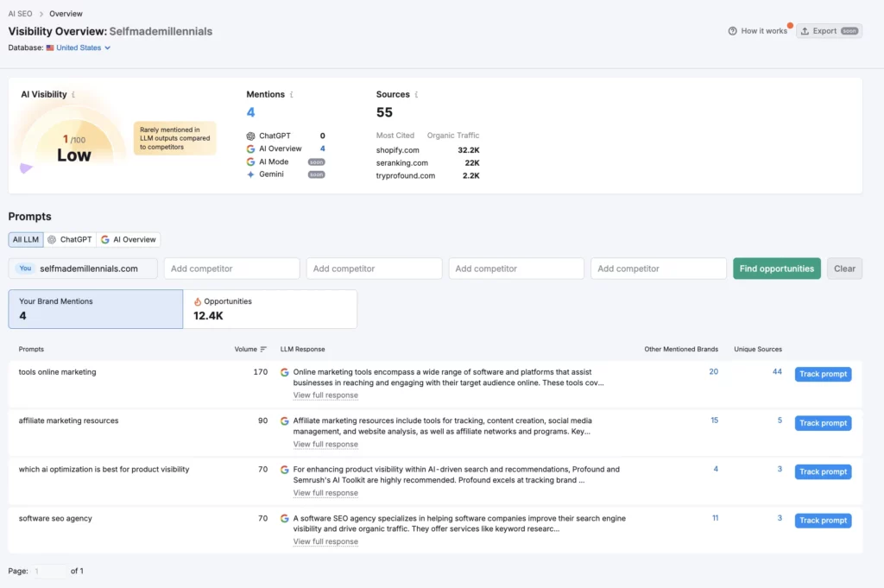Open View full response for software seo agency
The image size is (884, 588).
coord(325,541)
